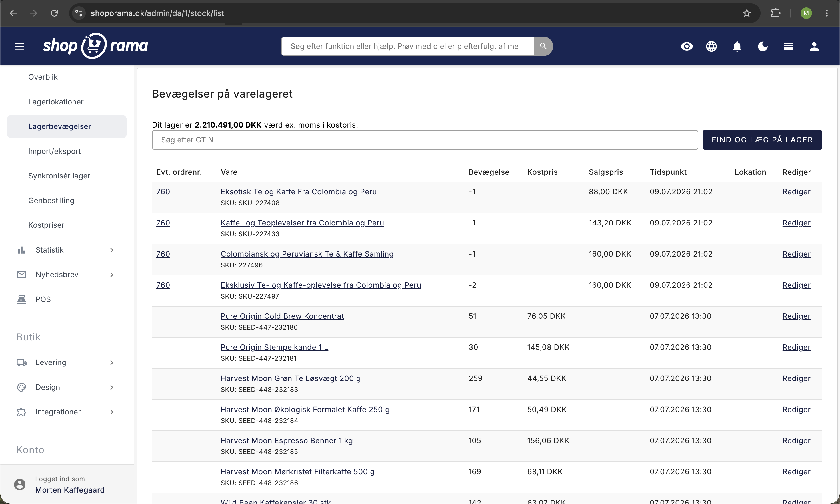This screenshot has height=504, width=840.
Task: Toggle dark mode moon icon
Action: pos(763,46)
